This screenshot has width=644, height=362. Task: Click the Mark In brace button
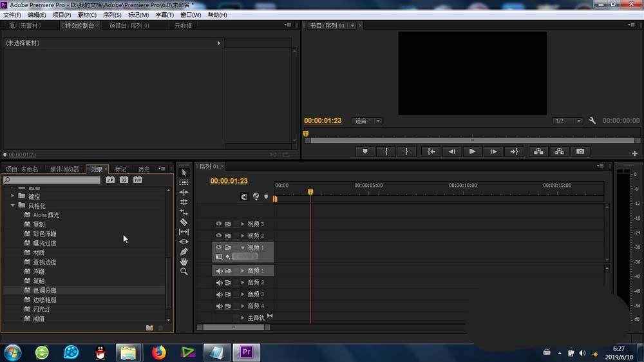click(386, 151)
